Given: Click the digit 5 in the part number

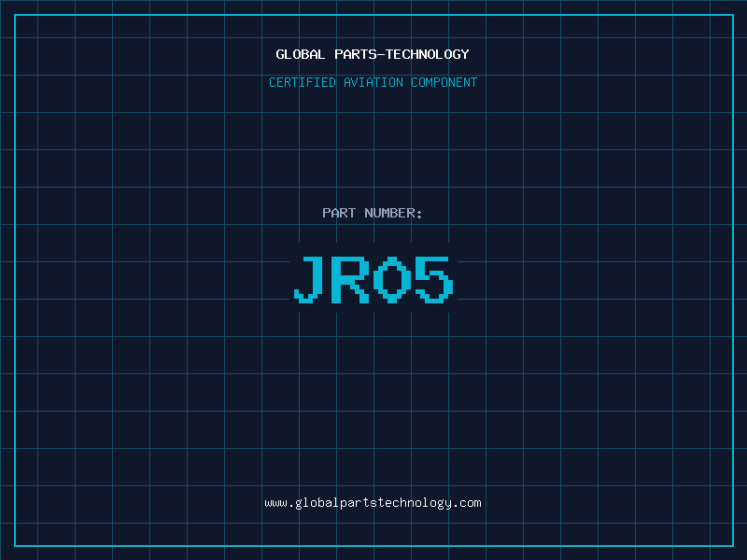Looking at the screenshot, I should (434, 279).
